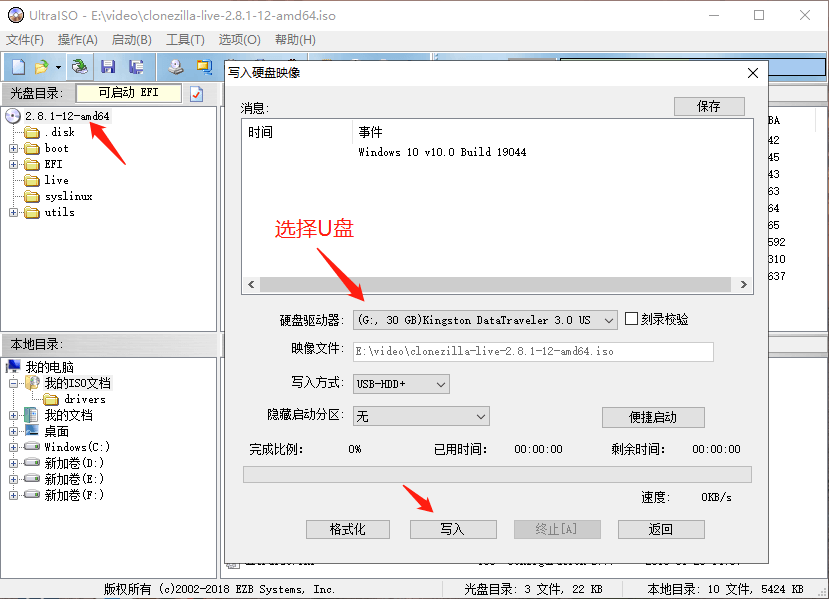Click the Open file folder icon
This screenshot has width=829, height=599.
(41, 67)
